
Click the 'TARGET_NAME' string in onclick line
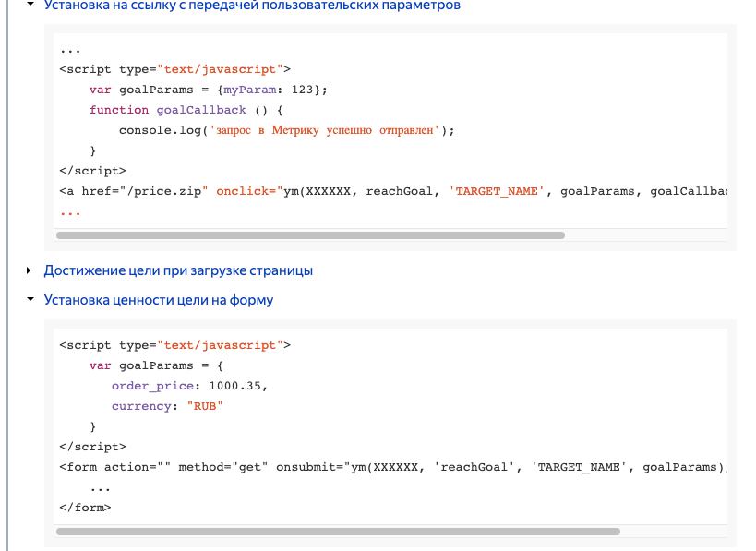[x=497, y=191]
